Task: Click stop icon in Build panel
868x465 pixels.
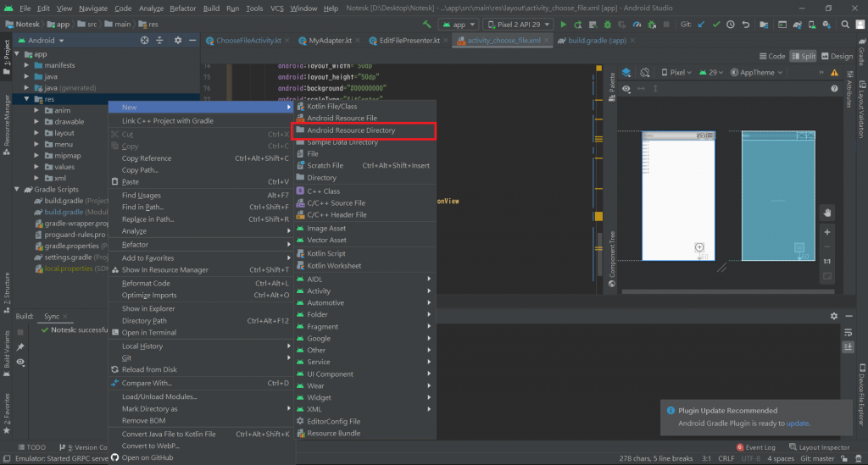Action: pyautogui.click(x=20, y=332)
